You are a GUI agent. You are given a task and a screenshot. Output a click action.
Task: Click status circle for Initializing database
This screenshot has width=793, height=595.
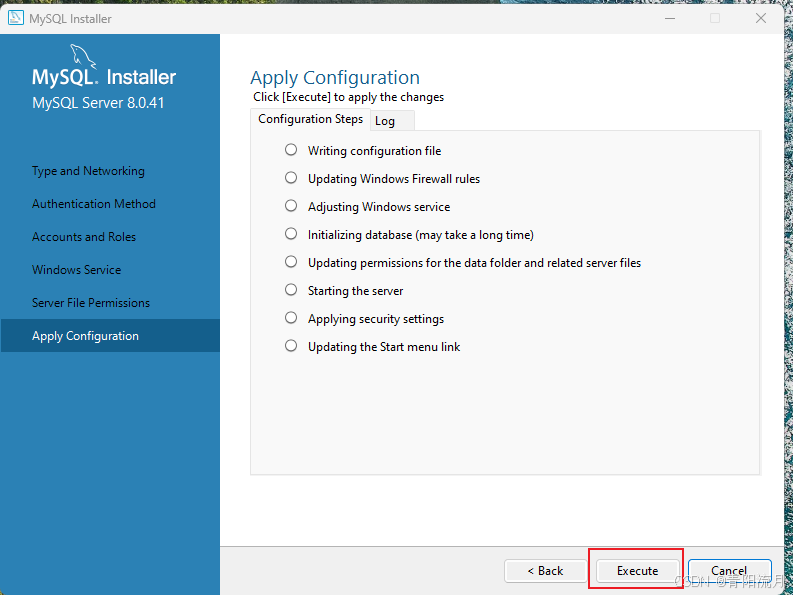tap(291, 233)
